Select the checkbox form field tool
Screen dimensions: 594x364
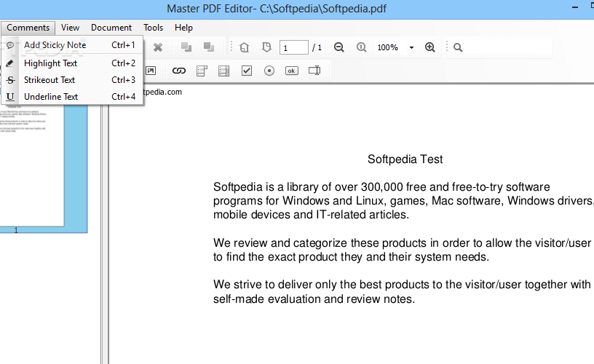[x=247, y=71]
